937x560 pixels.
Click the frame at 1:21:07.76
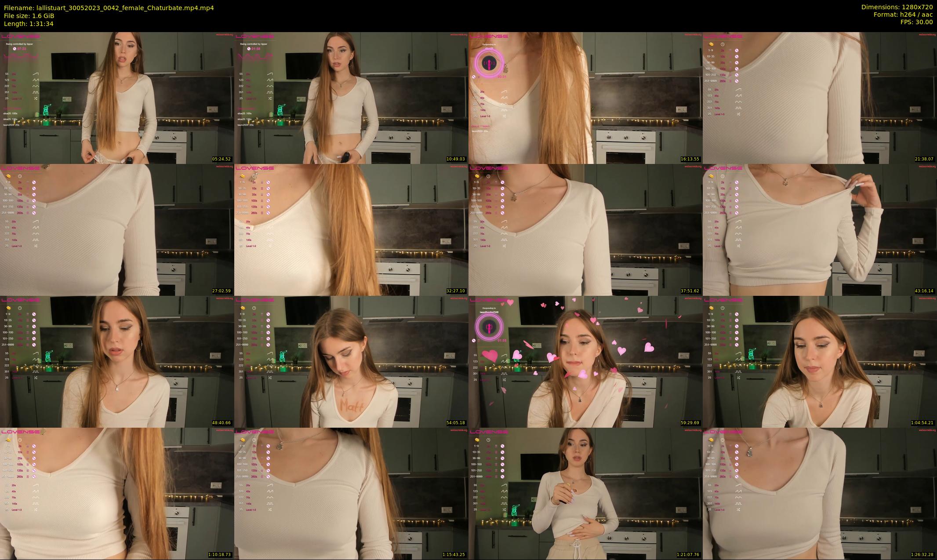click(x=585, y=493)
